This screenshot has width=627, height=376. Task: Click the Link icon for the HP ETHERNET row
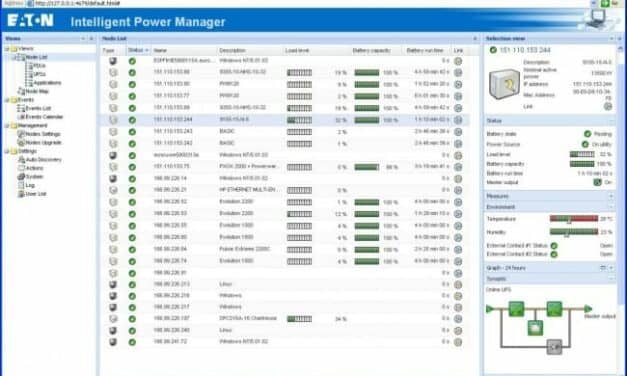tap(458, 190)
